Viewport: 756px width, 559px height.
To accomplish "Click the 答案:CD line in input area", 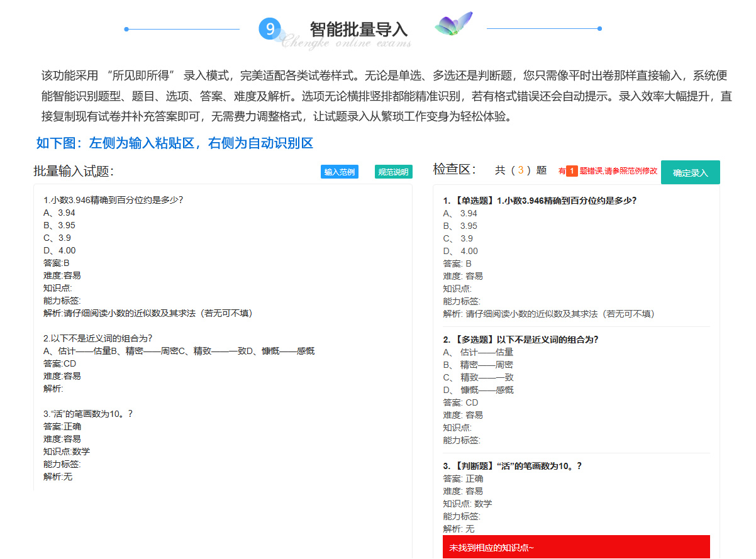I will pyautogui.click(x=60, y=363).
